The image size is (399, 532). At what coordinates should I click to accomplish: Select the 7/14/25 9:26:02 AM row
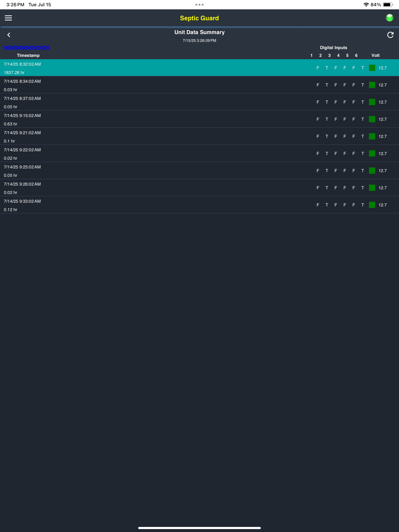(199, 188)
